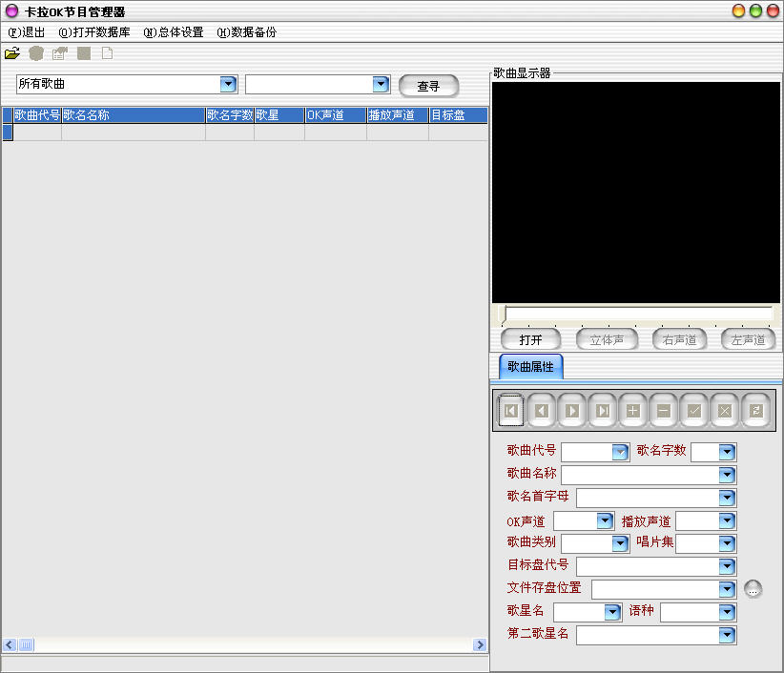Image resolution: width=784 pixels, height=673 pixels.
Task: Switch audio to 立体声 stereo
Action: coord(607,339)
